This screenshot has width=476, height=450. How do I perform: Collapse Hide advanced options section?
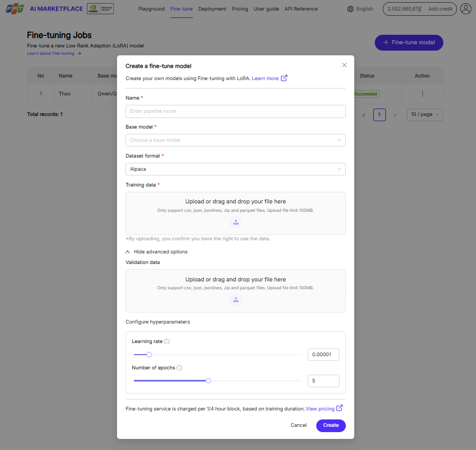coord(157,252)
